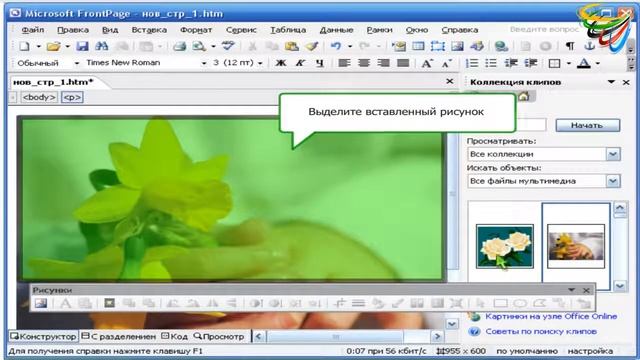640x360 pixels.
Task: Open the Вставка menu
Action: click(x=149, y=30)
